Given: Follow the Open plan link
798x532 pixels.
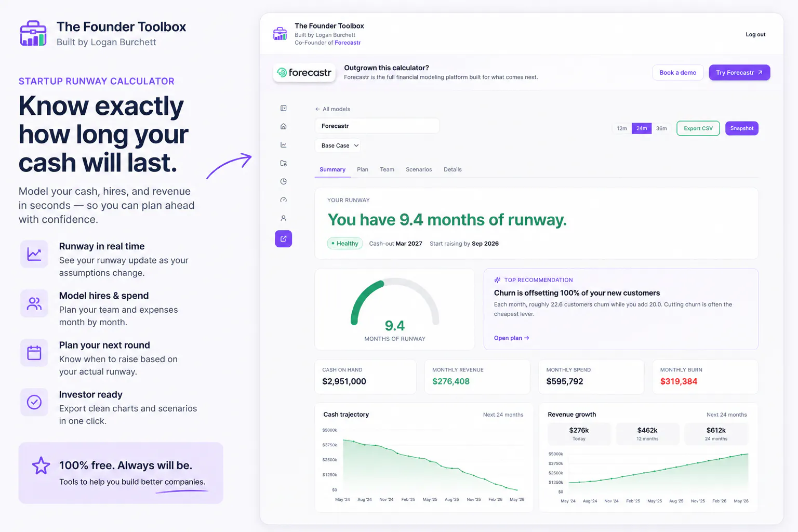Looking at the screenshot, I should (511, 338).
